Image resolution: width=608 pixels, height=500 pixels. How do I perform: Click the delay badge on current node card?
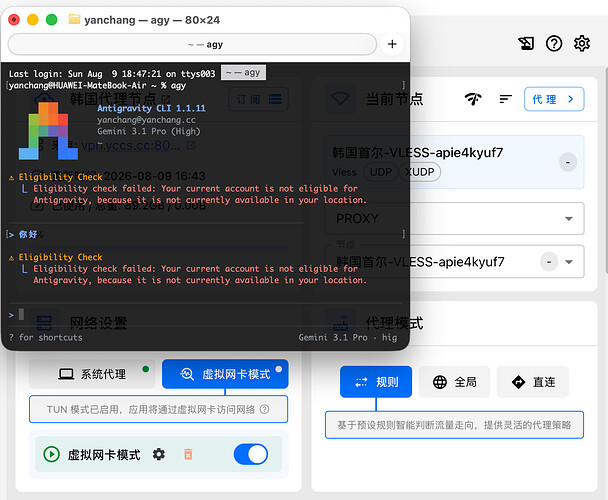coord(568,163)
